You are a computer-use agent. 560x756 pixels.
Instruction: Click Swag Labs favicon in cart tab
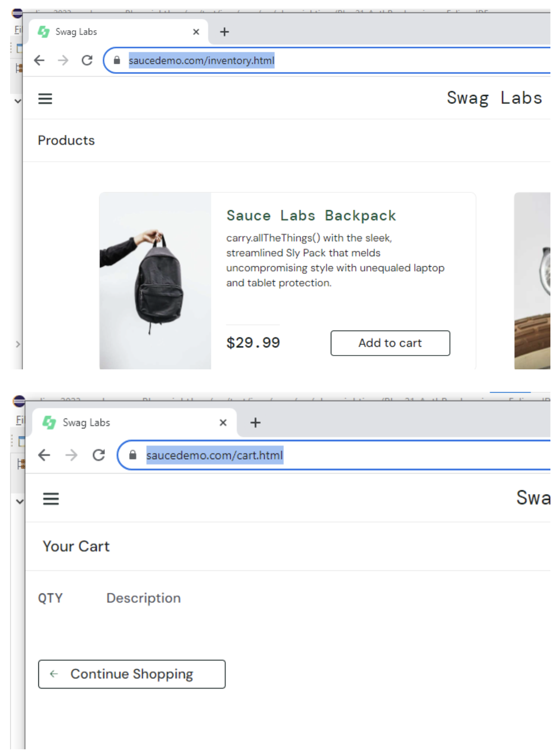point(49,423)
